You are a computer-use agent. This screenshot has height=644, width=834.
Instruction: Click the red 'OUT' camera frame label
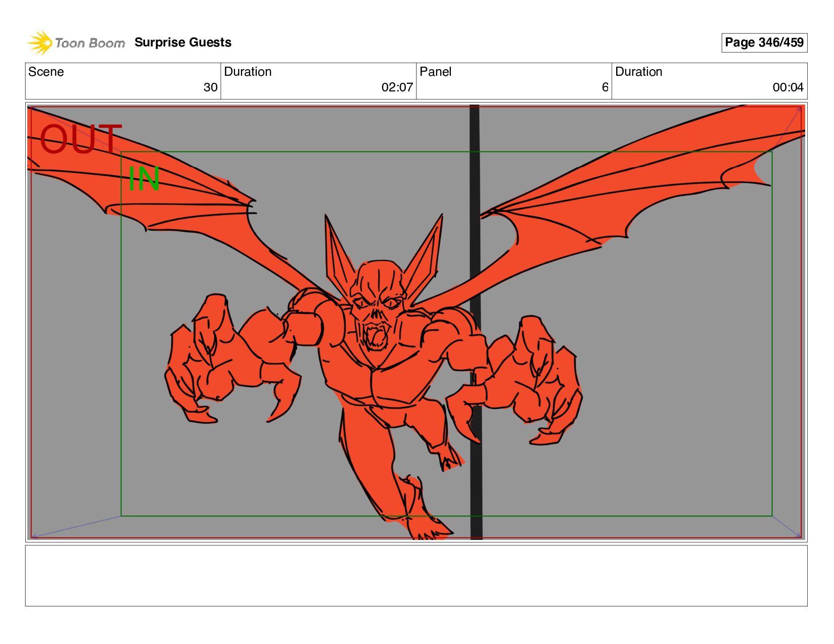pyautogui.click(x=81, y=139)
